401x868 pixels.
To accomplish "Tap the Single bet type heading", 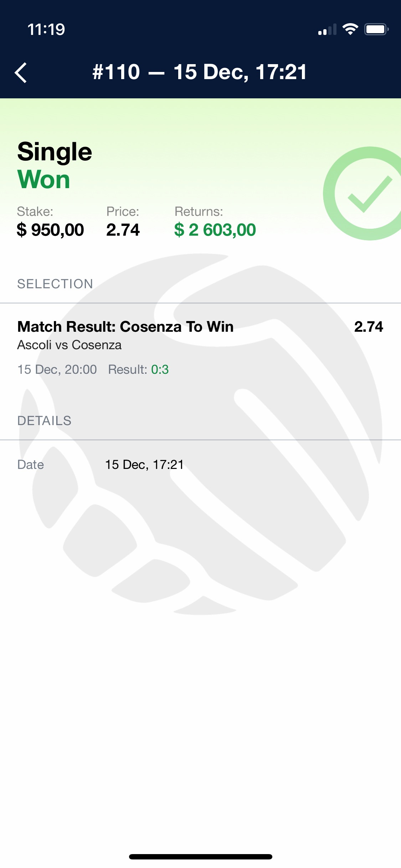I will (55, 152).
